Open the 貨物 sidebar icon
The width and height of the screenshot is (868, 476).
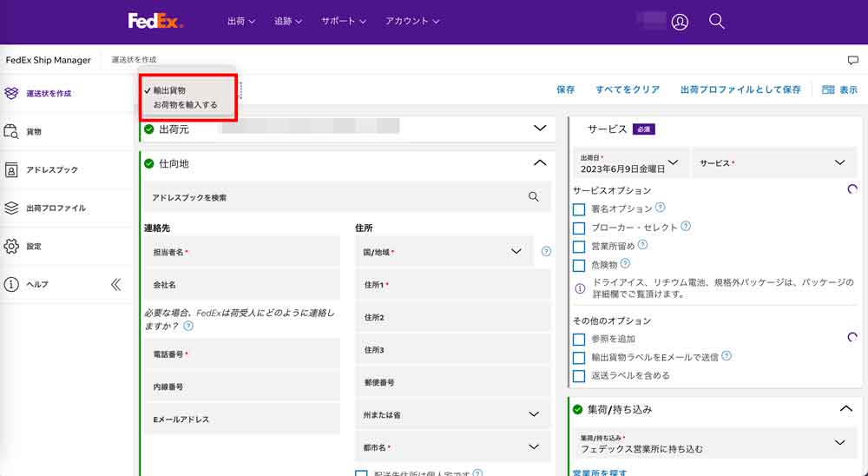11,131
